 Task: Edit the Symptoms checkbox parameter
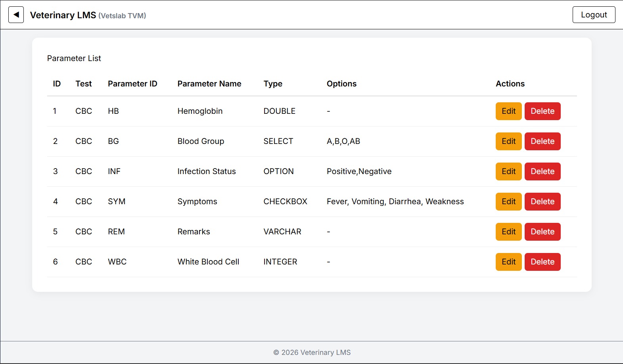508,201
